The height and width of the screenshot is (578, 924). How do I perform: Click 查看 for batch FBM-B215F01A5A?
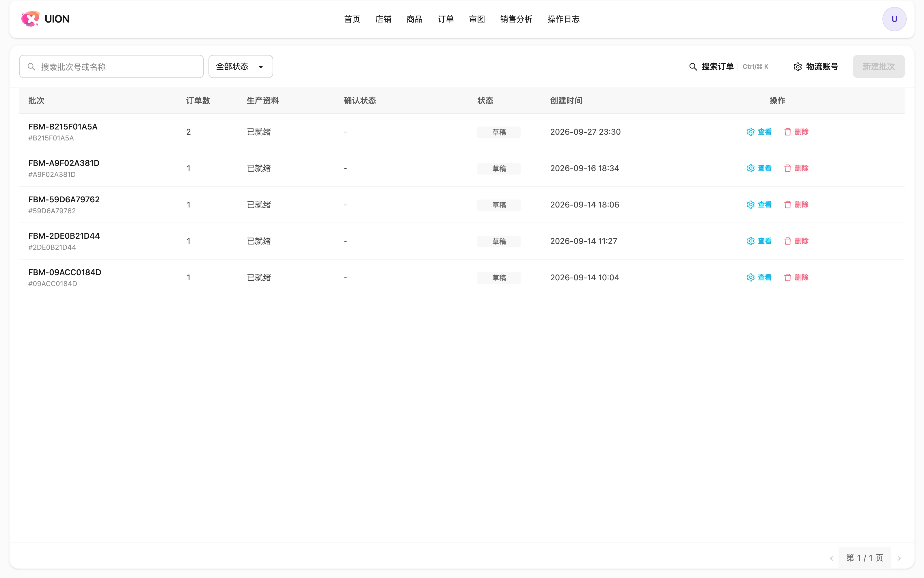coord(759,132)
